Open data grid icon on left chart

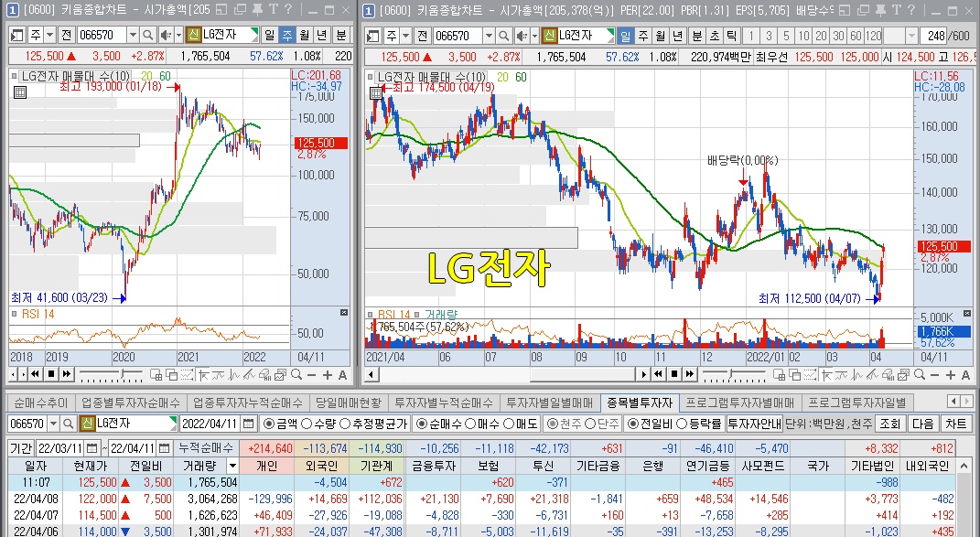coord(19,92)
